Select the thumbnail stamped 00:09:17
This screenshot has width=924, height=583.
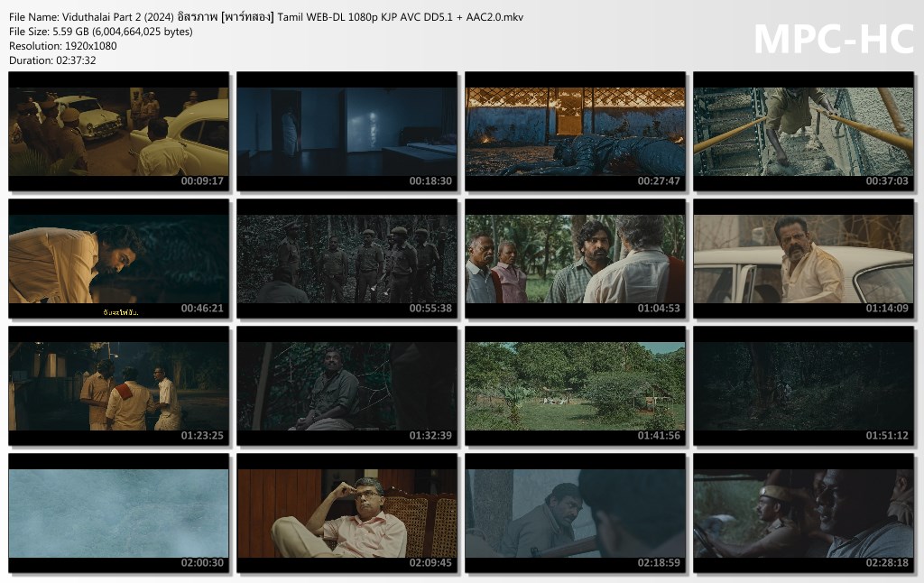click(x=118, y=132)
